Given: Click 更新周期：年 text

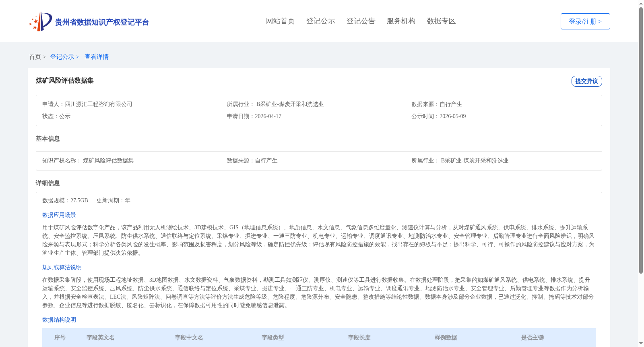Looking at the screenshot, I should tap(114, 201).
